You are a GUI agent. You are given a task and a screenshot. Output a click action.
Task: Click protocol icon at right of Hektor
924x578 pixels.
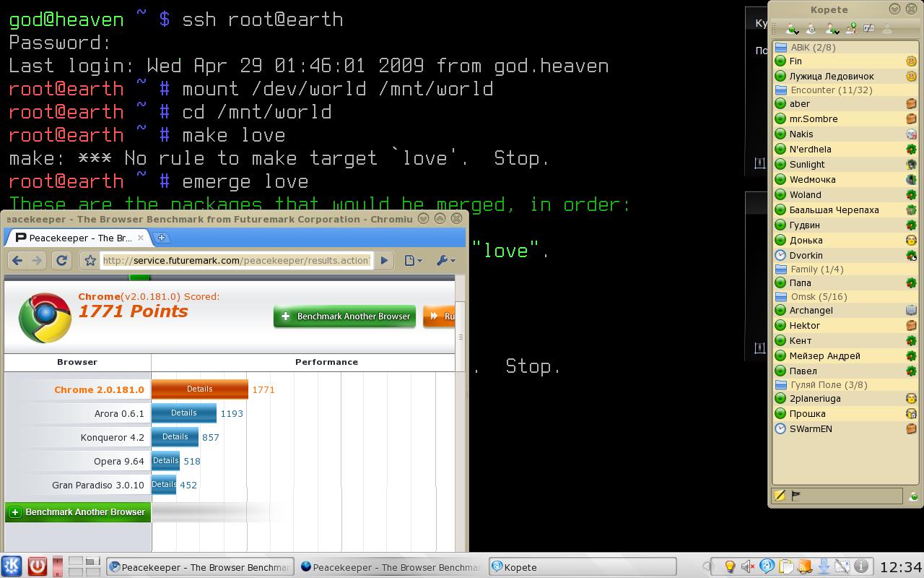(911, 325)
